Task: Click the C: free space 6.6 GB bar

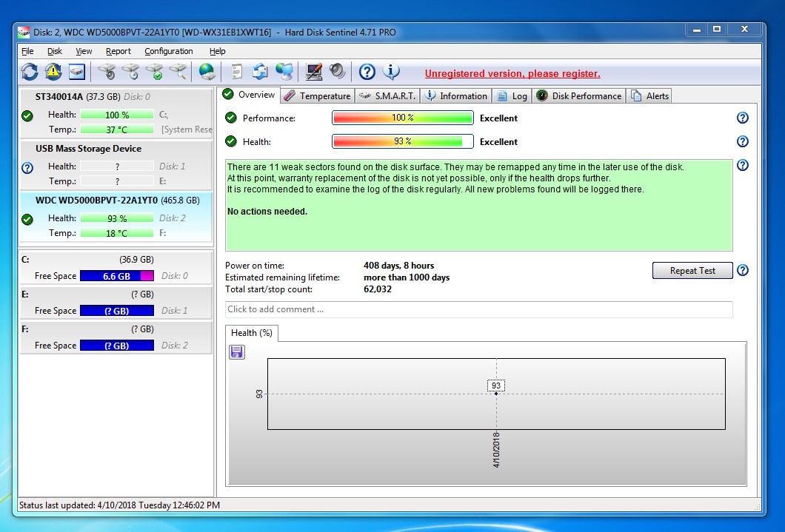Action: [117, 276]
